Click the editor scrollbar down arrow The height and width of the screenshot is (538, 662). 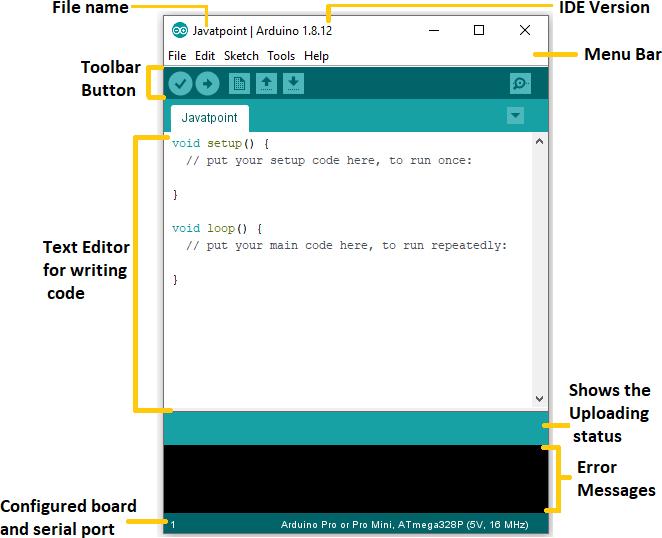click(x=539, y=398)
